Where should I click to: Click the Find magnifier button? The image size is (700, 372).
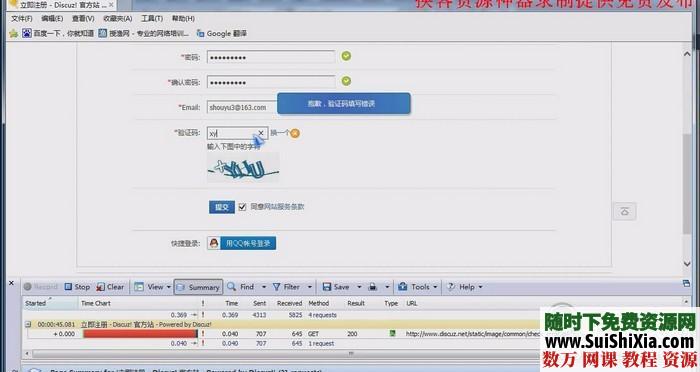pyautogui.click(x=240, y=287)
